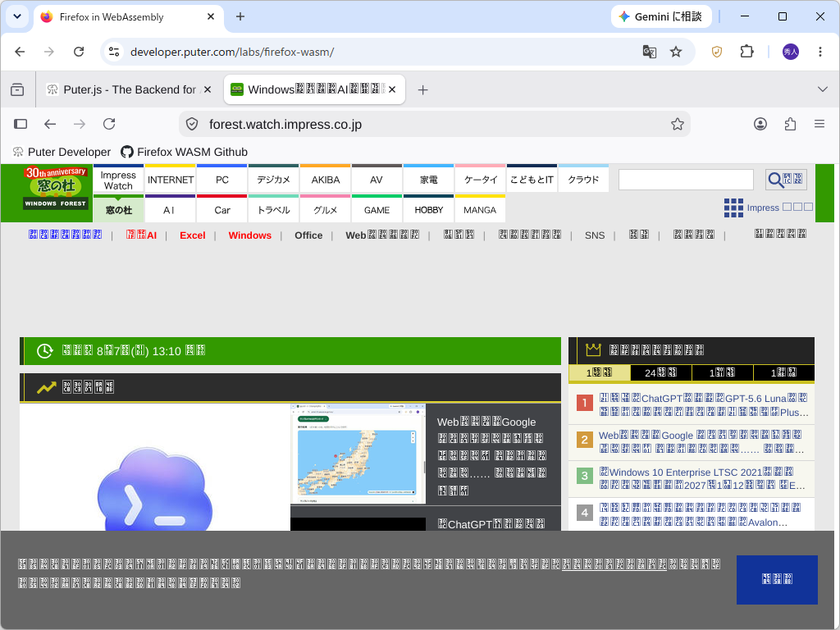Open ケータイ site tab

coord(480,180)
